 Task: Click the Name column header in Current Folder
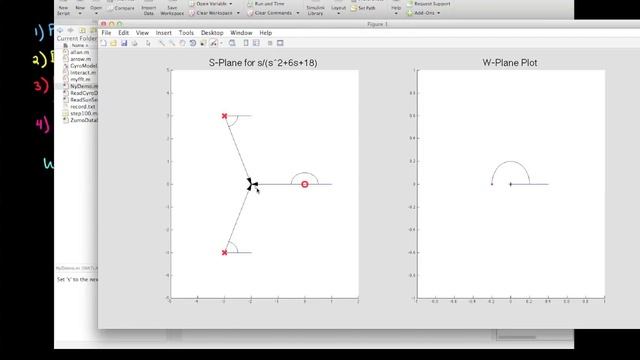[80, 45]
